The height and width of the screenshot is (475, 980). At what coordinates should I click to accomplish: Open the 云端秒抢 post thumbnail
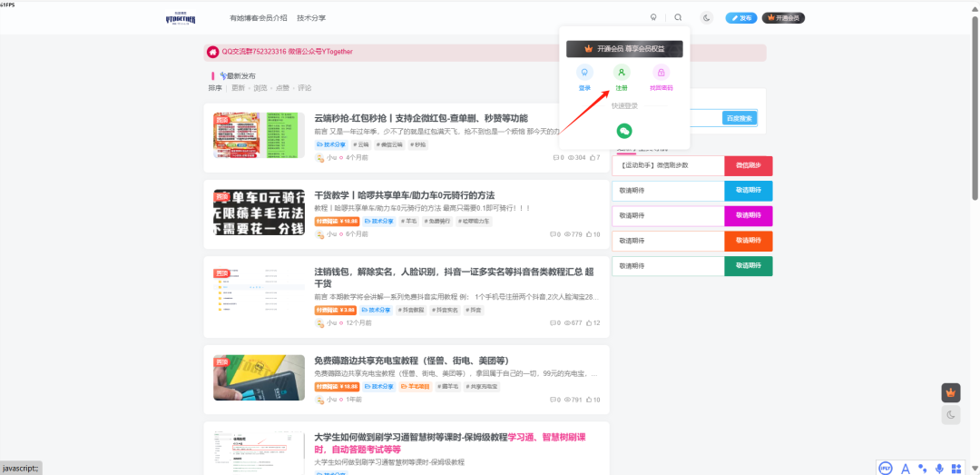click(x=259, y=135)
